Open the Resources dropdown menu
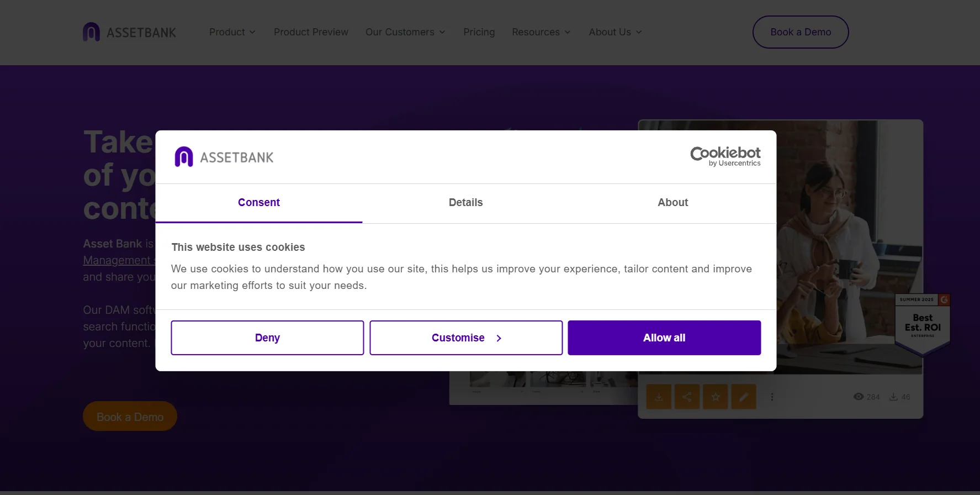980x495 pixels. coord(541,32)
